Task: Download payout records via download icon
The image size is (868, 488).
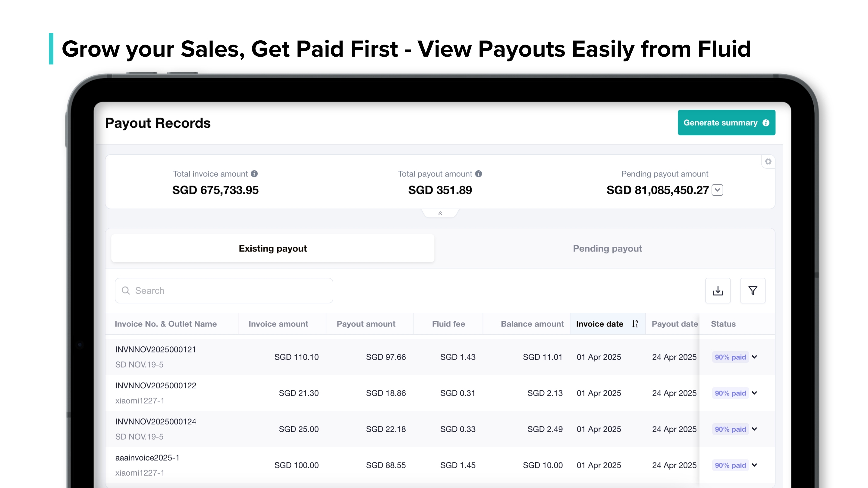Action: 718,291
